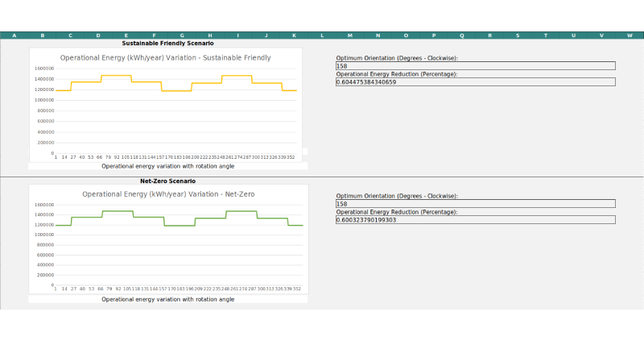
Task: Select column header A
Action: coord(14,35)
